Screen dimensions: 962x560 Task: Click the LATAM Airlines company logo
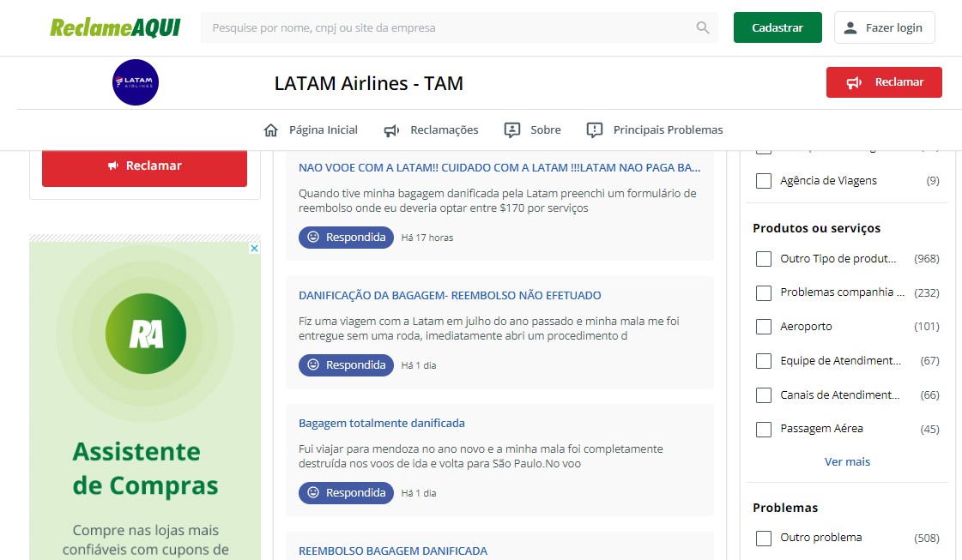tap(136, 82)
